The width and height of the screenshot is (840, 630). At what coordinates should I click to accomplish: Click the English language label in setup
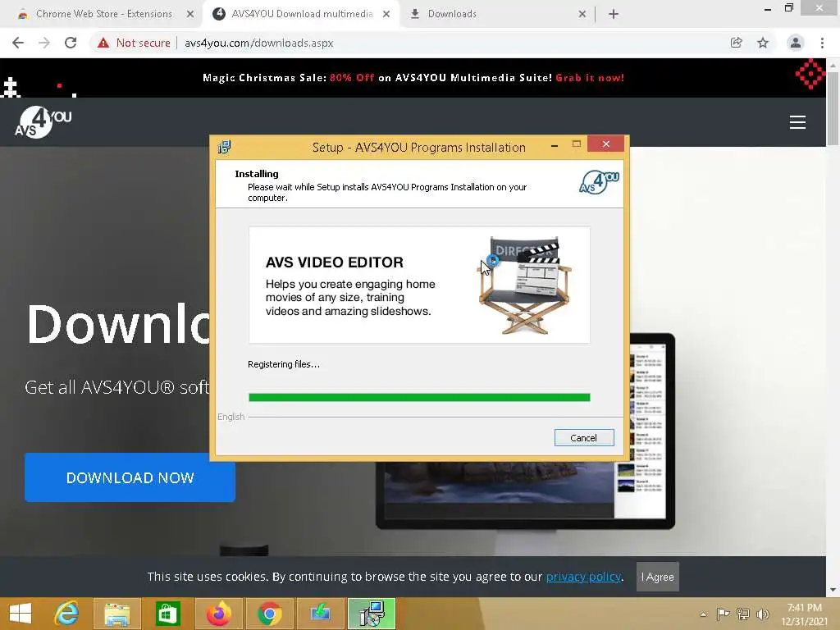pos(231,417)
